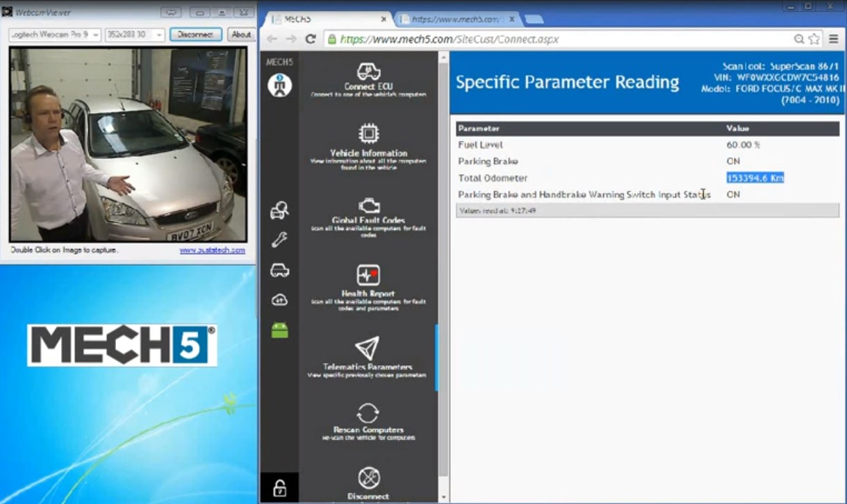Image resolution: width=847 pixels, height=504 pixels.
Task: Click the About button in WebcamViewer
Action: click(241, 34)
